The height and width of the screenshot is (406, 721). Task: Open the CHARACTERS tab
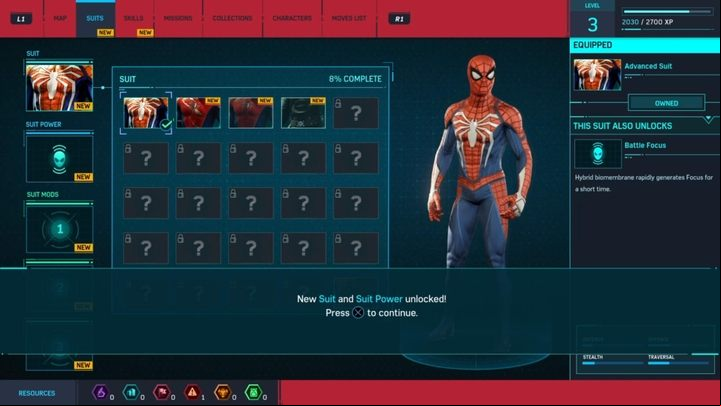pyautogui.click(x=292, y=18)
